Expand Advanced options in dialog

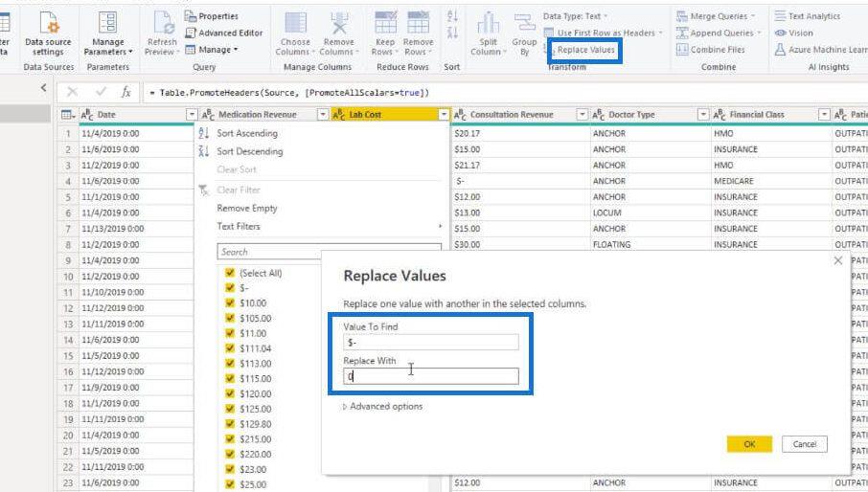(x=382, y=406)
